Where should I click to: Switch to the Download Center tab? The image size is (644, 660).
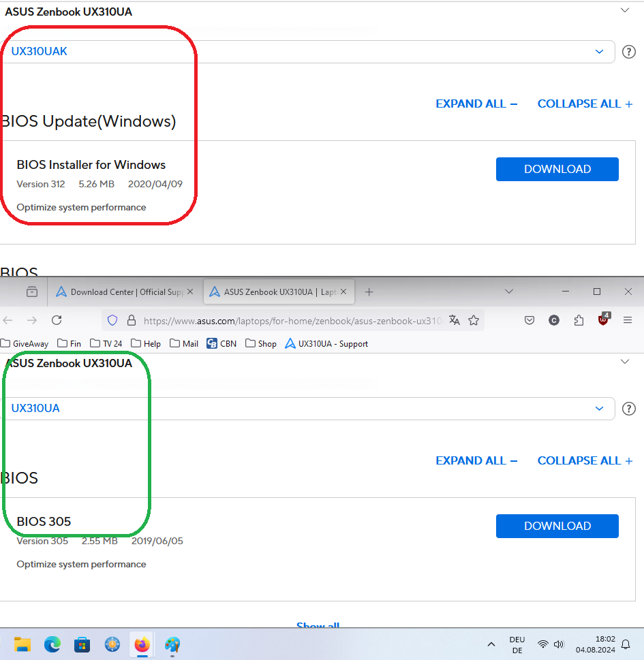[125, 292]
